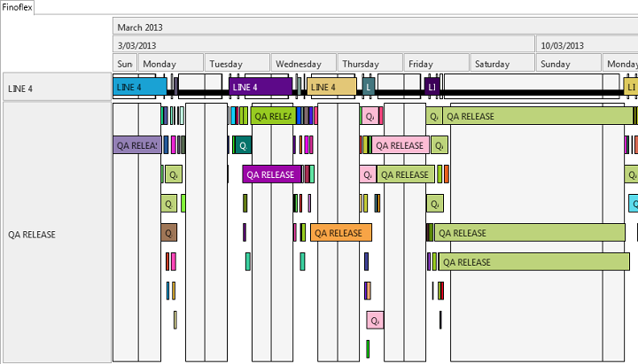
Task: Select the lavender QA RELEASE bar on Sunday
Action: [135, 145]
